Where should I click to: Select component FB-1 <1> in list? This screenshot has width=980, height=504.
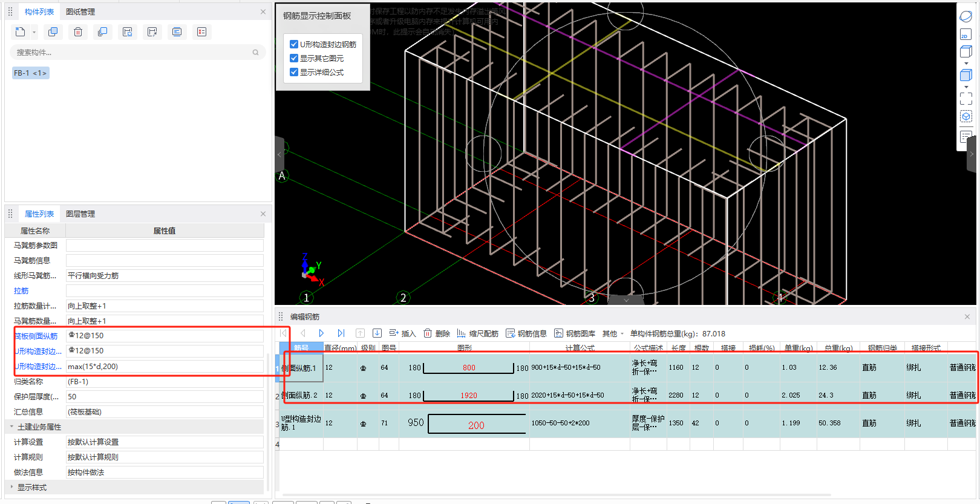(x=30, y=73)
